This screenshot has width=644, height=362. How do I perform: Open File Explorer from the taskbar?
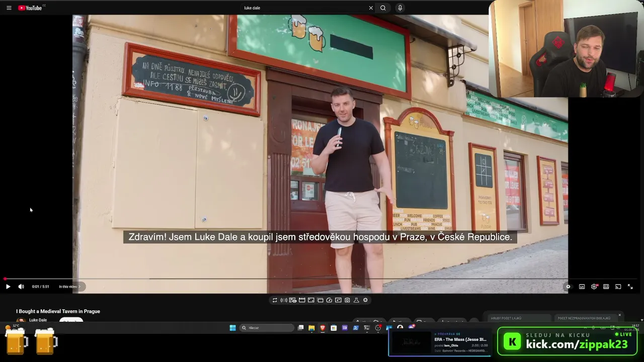pos(311,328)
